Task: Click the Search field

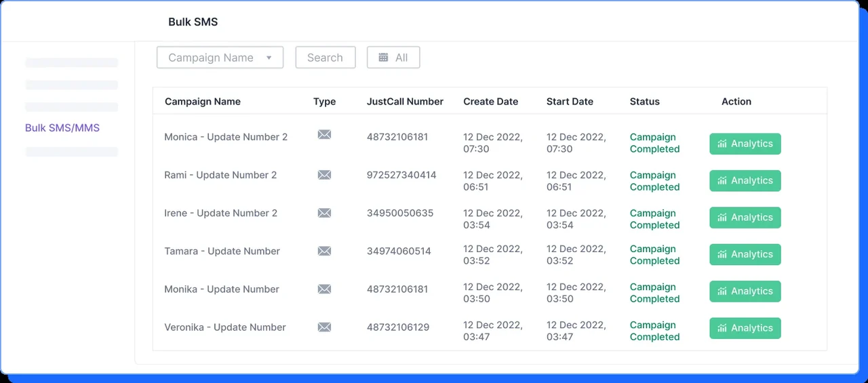Action: tap(325, 58)
